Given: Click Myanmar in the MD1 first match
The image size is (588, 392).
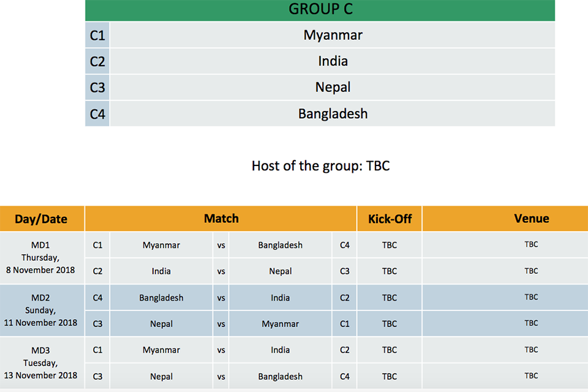Looking at the screenshot, I should (161, 245).
